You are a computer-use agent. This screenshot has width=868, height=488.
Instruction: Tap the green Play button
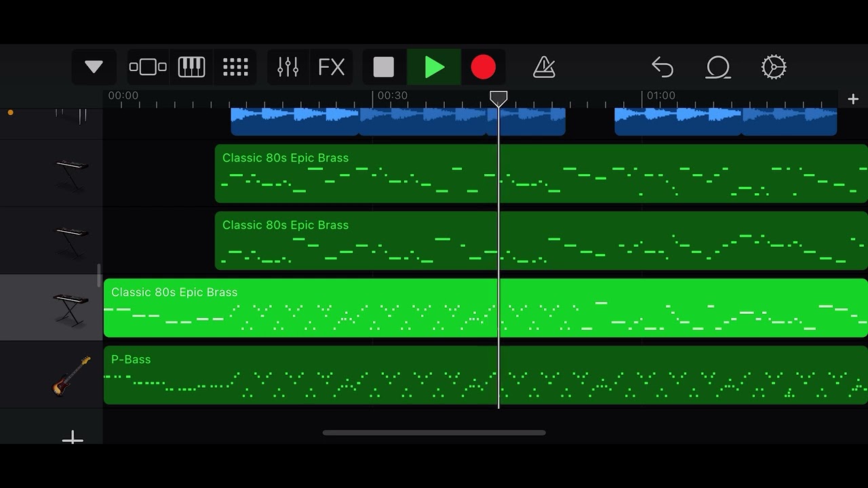(434, 67)
